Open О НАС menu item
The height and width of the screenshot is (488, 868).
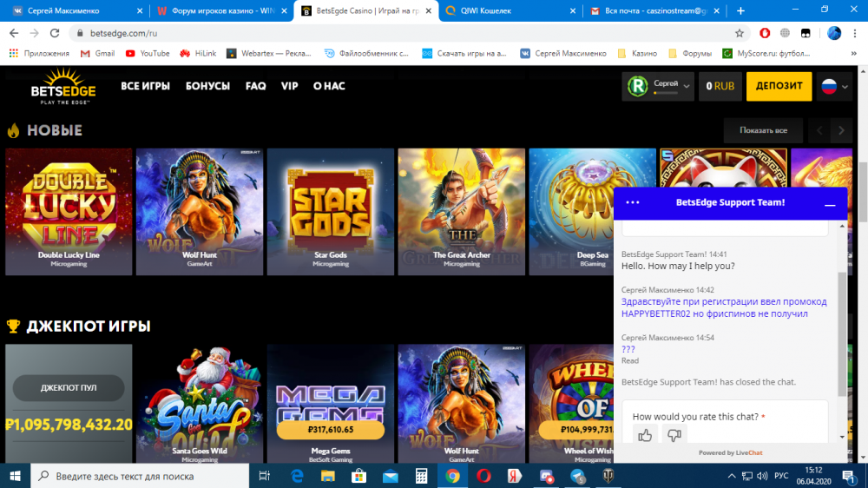[329, 86]
